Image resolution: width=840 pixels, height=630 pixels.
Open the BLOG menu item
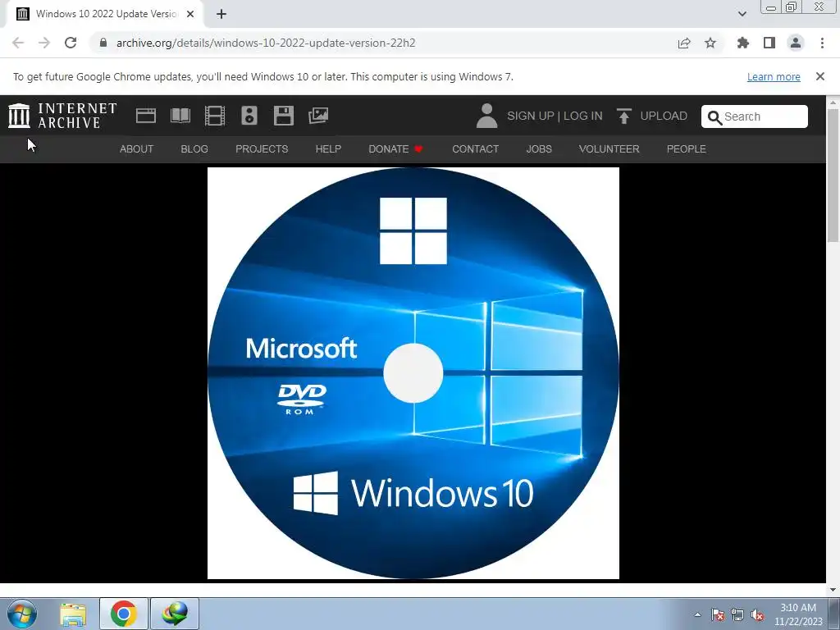[x=194, y=149]
